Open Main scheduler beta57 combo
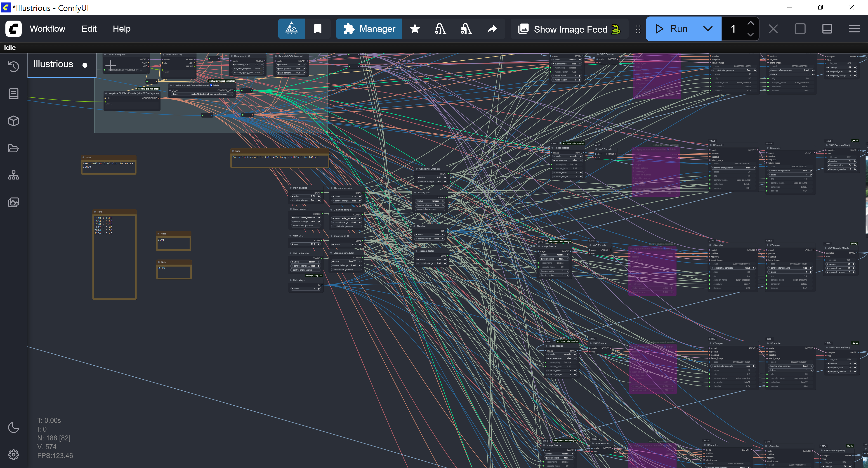This screenshot has height=468, width=868. click(306, 261)
